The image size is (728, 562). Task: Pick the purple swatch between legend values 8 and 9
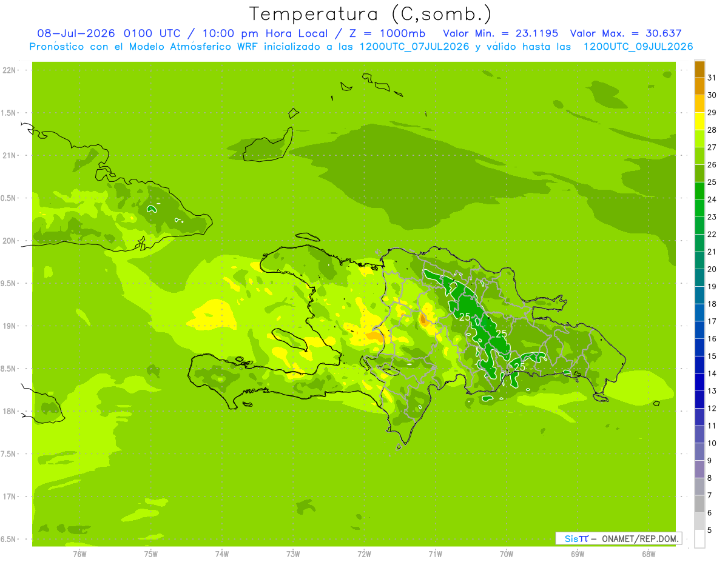click(x=699, y=469)
